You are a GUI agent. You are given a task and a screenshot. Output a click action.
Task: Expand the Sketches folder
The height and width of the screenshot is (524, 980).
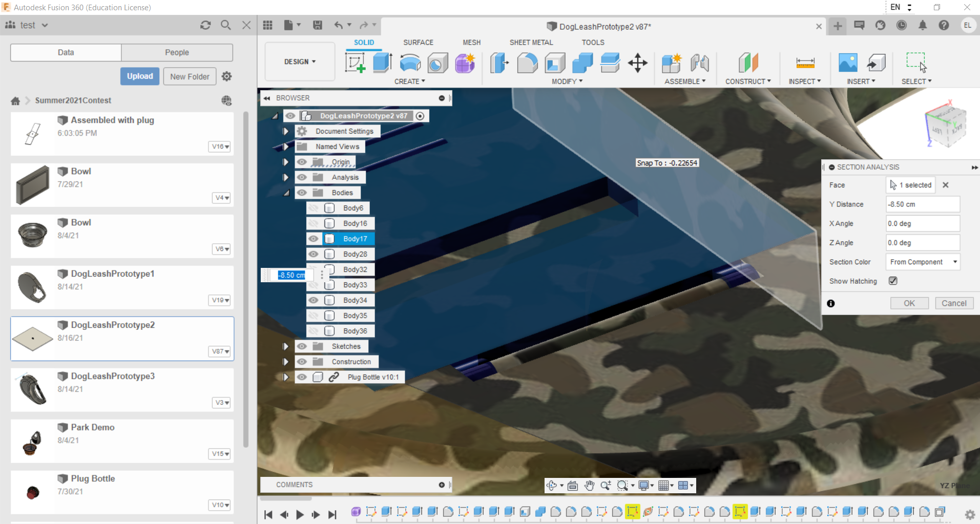coord(285,346)
